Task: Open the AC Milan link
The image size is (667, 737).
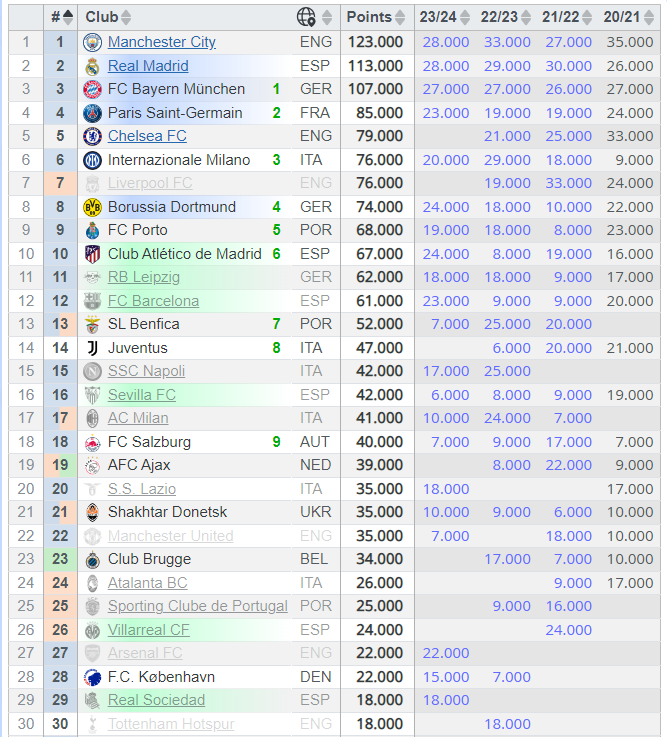Action: click(138, 418)
